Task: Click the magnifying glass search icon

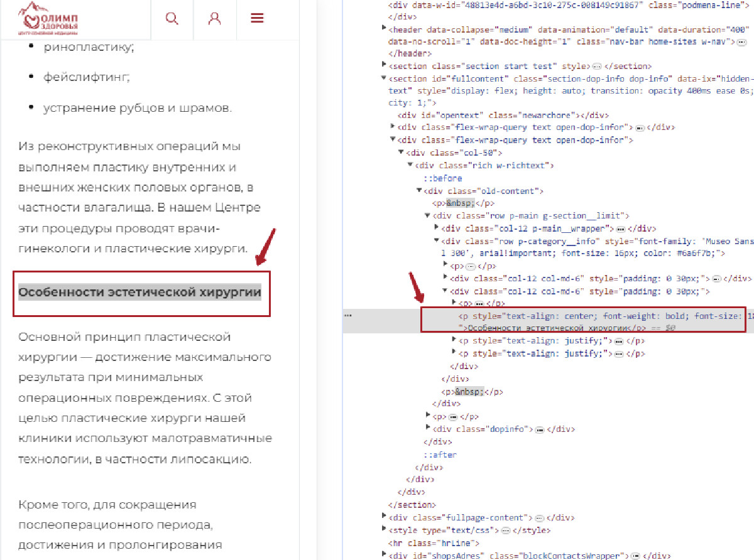Action: [x=172, y=18]
